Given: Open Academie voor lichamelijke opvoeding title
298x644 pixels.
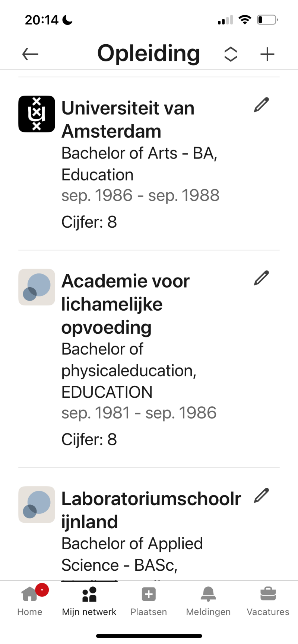Looking at the screenshot, I should pyautogui.click(x=126, y=304).
